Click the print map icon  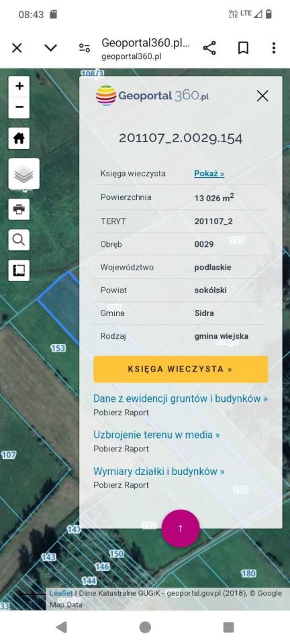tap(19, 209)
